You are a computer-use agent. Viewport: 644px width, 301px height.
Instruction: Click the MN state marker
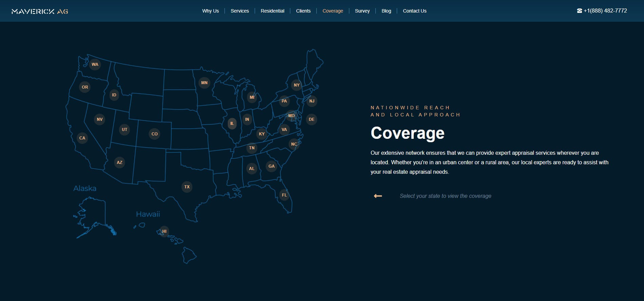click(x=204, y=83)
